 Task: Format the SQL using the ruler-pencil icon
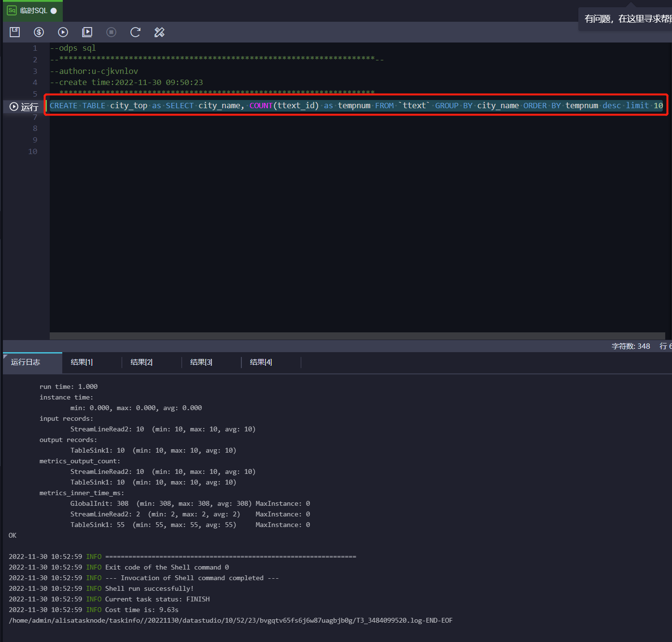(x=159, y=32)
